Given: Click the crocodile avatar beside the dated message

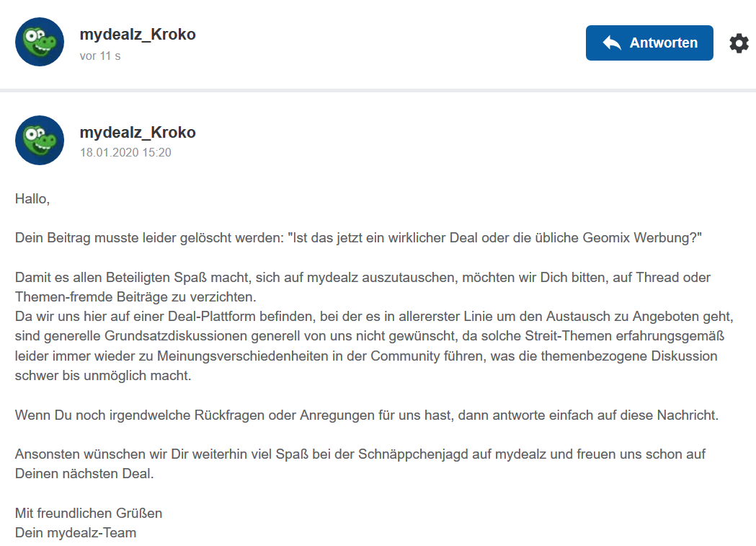Looking at the screenshot, I should pos(40,140).
